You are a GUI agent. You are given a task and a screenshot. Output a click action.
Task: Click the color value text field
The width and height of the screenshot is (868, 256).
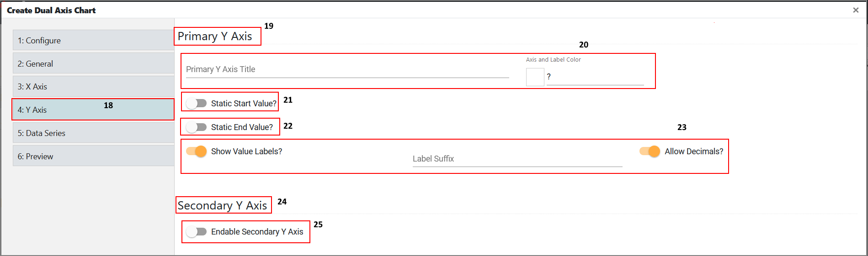coord(595,77)
